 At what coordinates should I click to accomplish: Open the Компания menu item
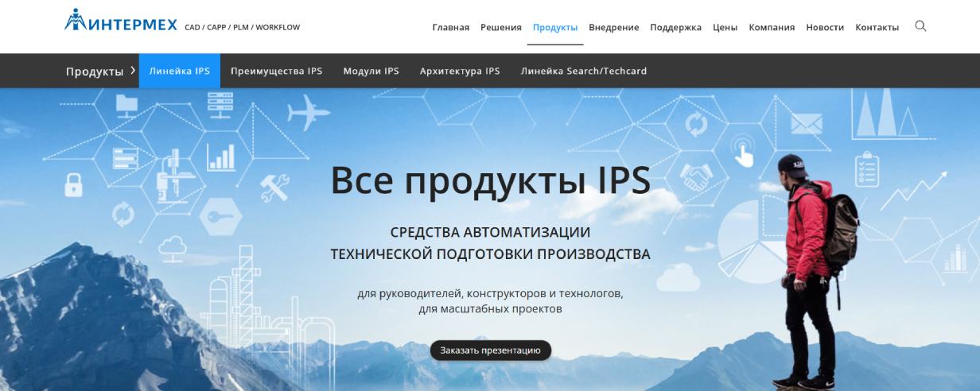[x=771, y=27]
